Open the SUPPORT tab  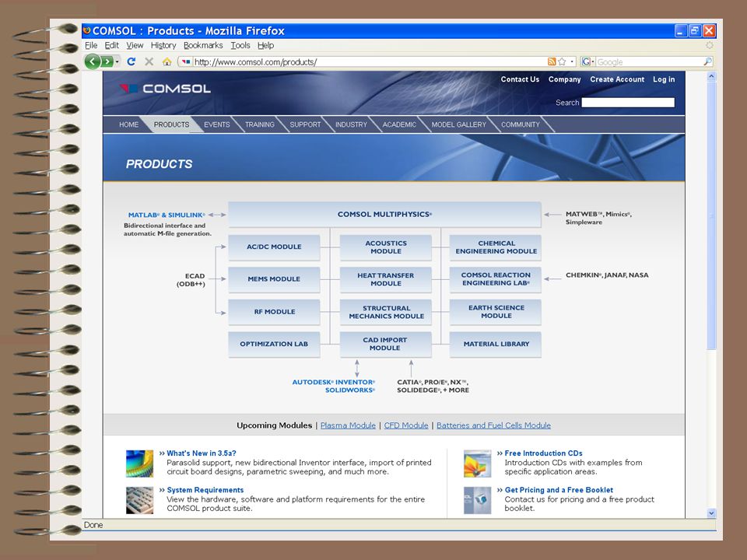(305, 124)
